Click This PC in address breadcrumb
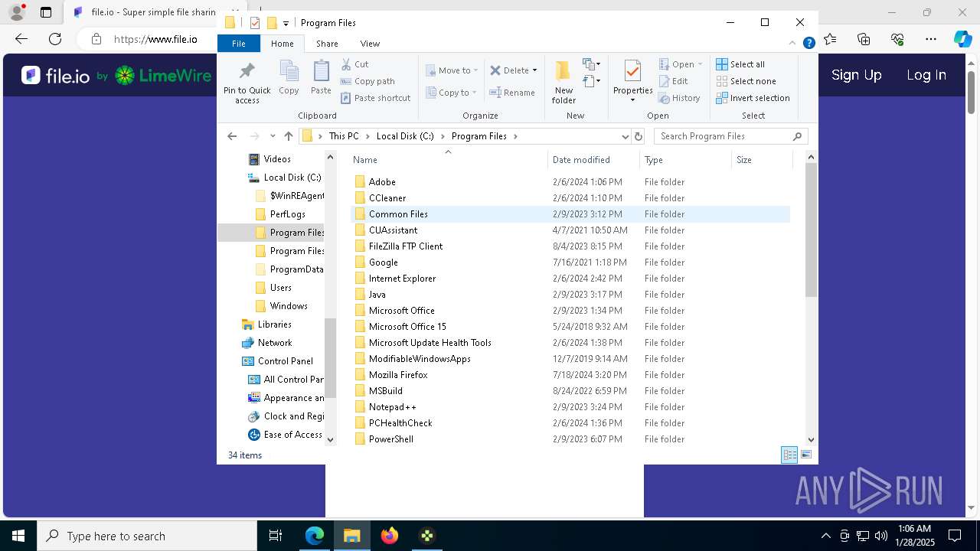This screenshot has height=551, width=980. [x=344, y=136]
